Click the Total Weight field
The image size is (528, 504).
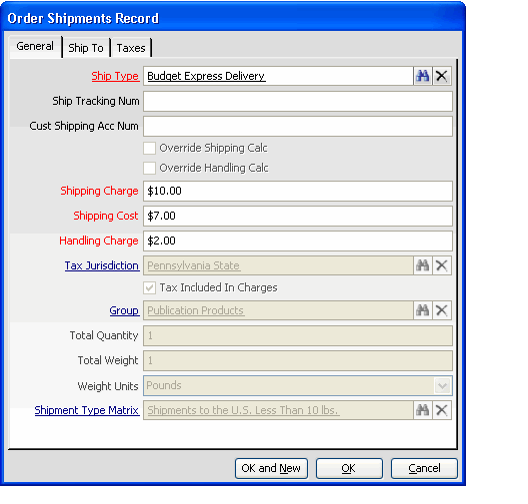click(298, 361)
